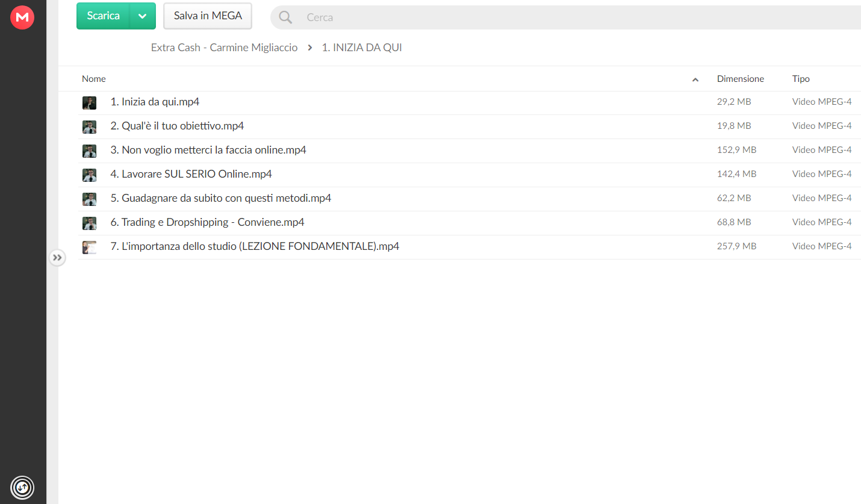861x504 pixels.
Task: Expand the collapsed side panel with double-arrow button
Action: 57,258
